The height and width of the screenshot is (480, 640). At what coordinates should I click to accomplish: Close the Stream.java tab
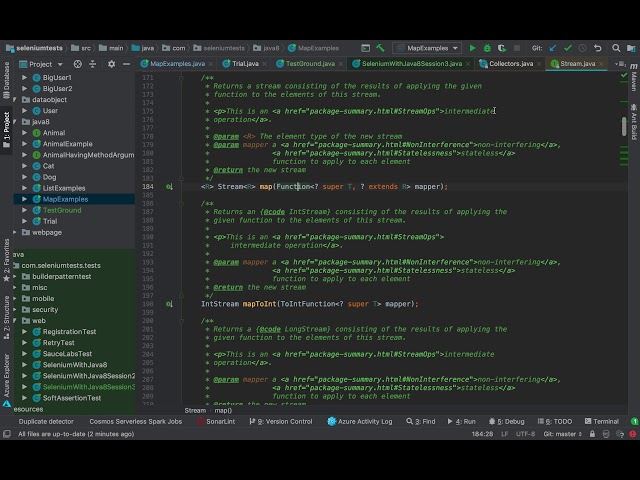pos(601,64)
